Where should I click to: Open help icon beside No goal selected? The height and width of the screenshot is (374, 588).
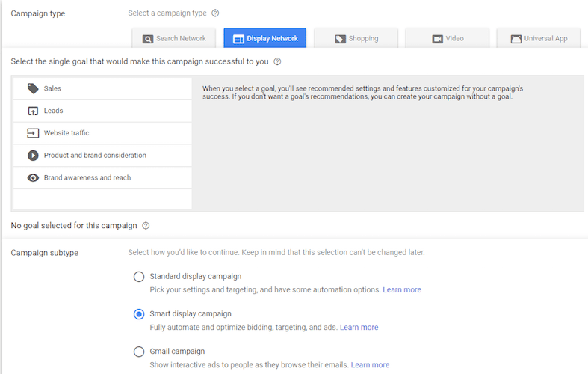146,226
